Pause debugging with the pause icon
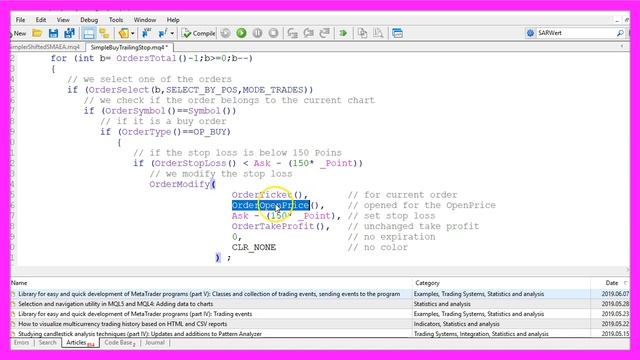This screenshot has height=360, width=640. pyautogui.click(x=257, y=33)
